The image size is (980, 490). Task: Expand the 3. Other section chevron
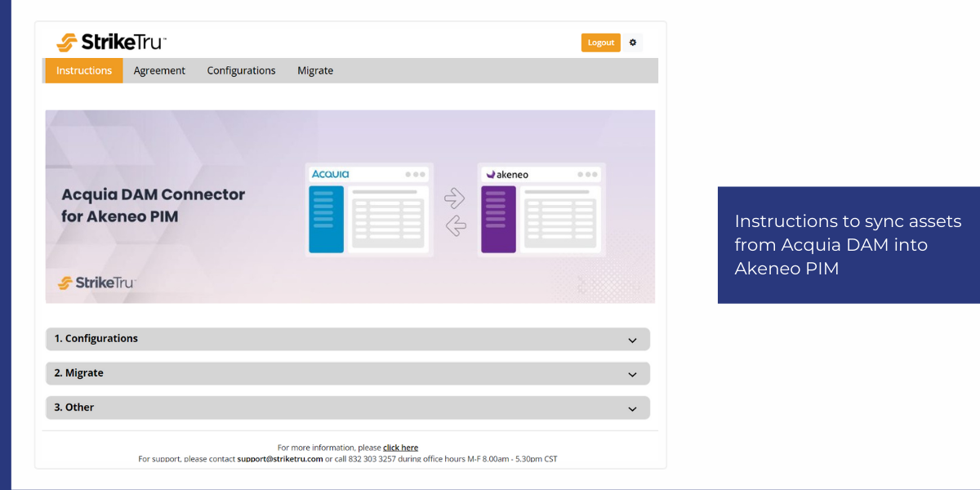pos(632,408)
